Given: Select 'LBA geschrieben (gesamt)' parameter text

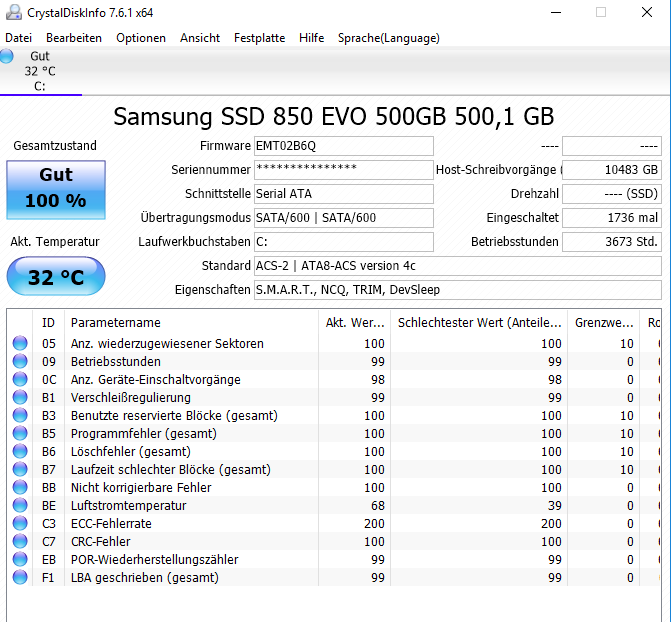Looking at the screenshot, I should tap(145, 577).
